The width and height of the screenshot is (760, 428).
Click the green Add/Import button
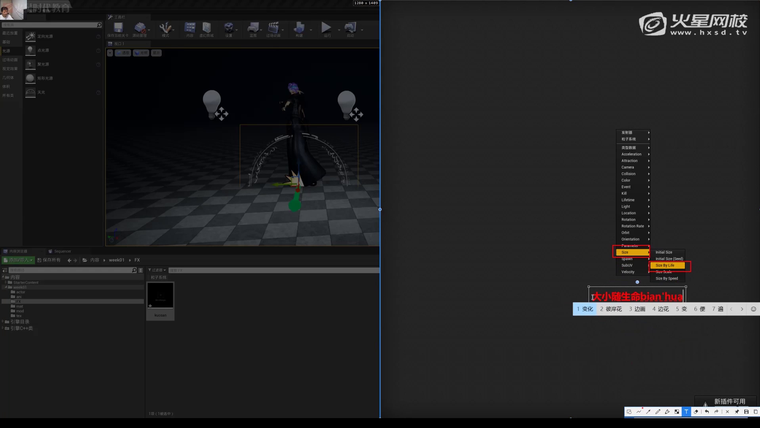(x=18, y=260)
